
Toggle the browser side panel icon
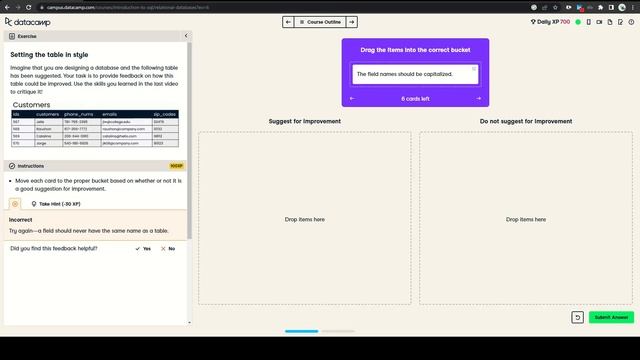pos(611,7)
